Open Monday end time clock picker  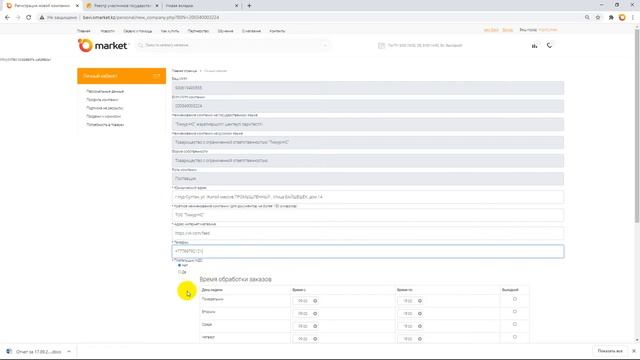pyautogui.click(x=420, y=301)
